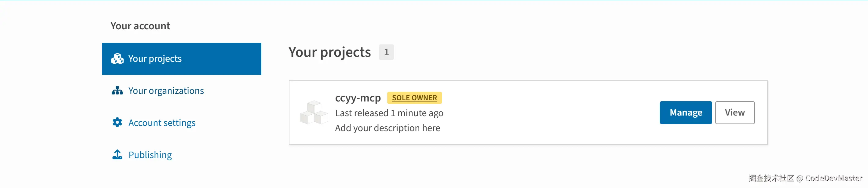Select the ccyy-mcp project name
868x188 pixels.
point(358,98)
